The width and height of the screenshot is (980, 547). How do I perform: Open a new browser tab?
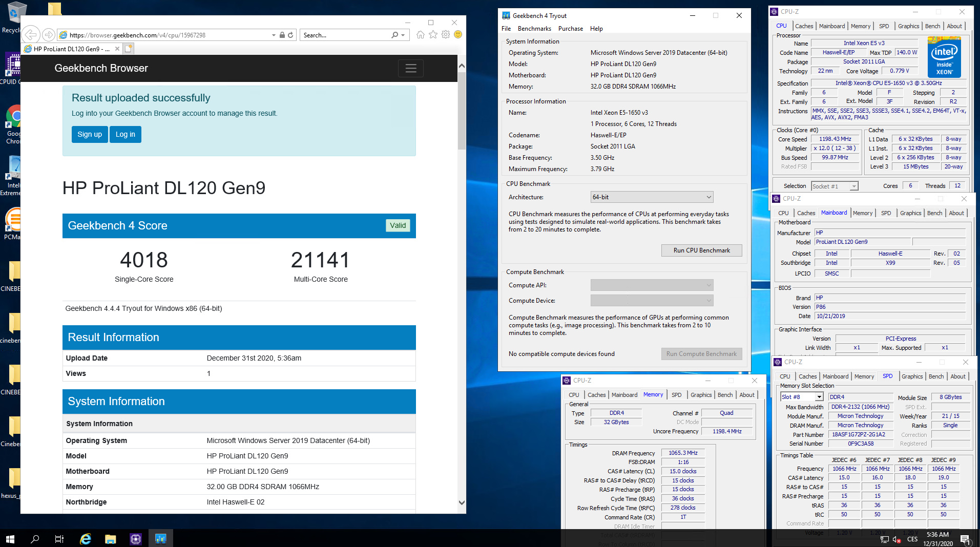pos(129,49)
